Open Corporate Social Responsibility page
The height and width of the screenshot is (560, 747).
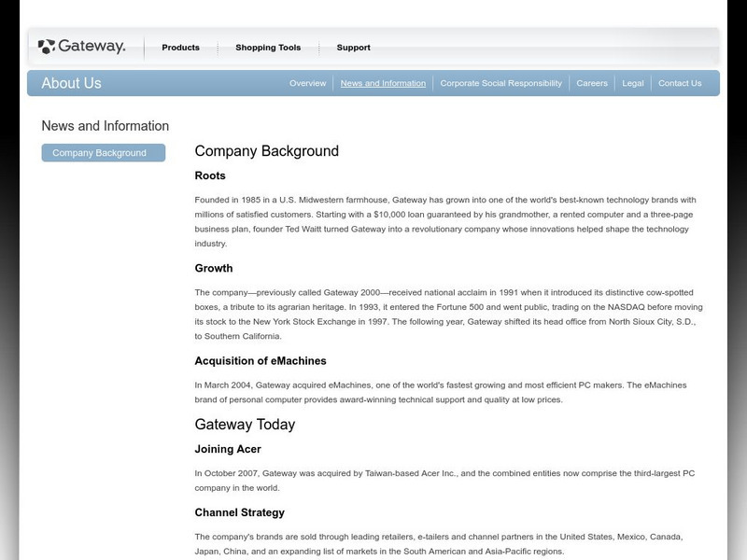click(500, 83)
